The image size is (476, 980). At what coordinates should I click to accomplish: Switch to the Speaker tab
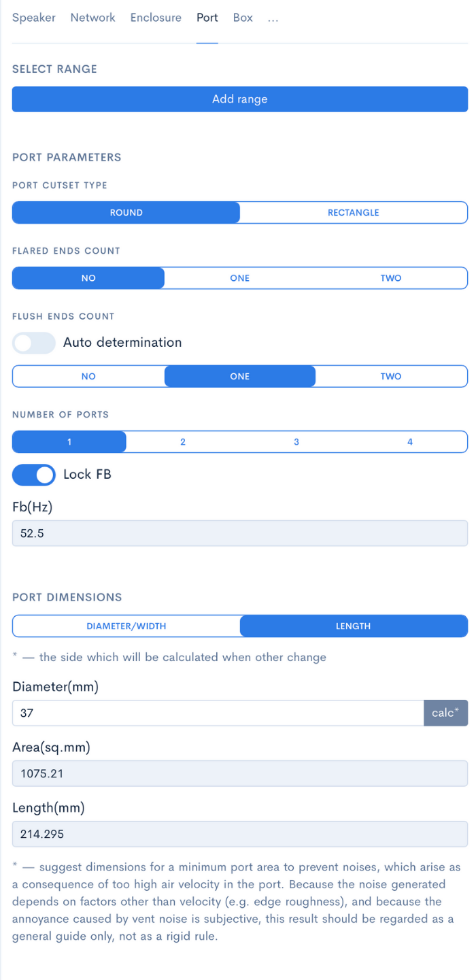pos(34,18)
